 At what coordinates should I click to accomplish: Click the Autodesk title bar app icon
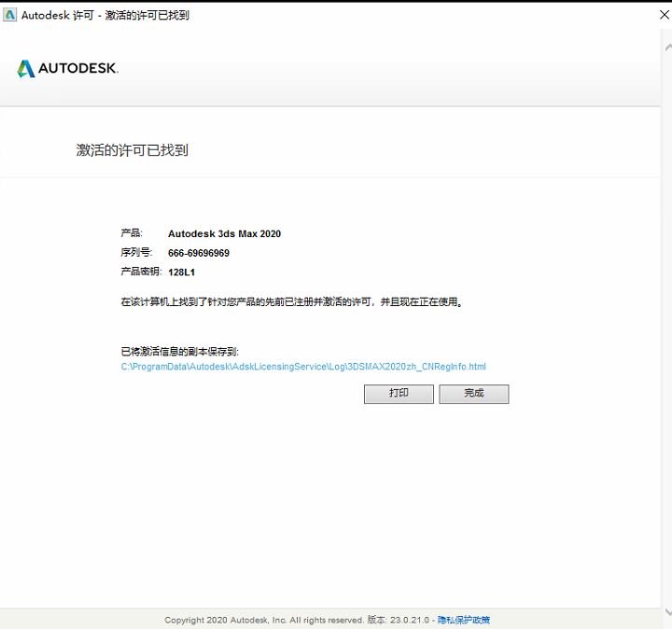(x=9, y=15)
